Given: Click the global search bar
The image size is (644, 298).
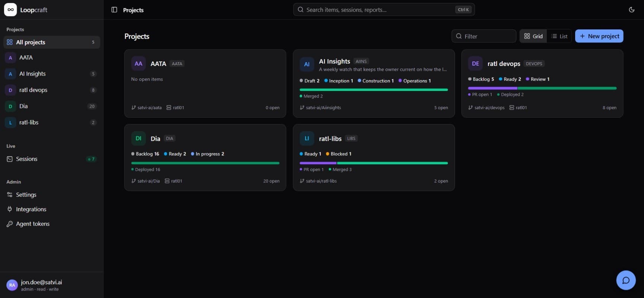Looking at the screenshot, I should 384,10.
